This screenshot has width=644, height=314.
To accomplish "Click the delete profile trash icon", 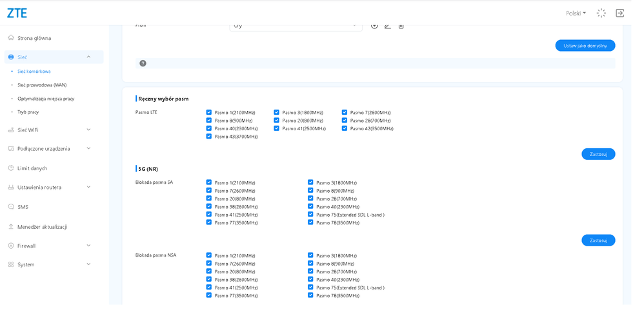I will click(401, 26).
